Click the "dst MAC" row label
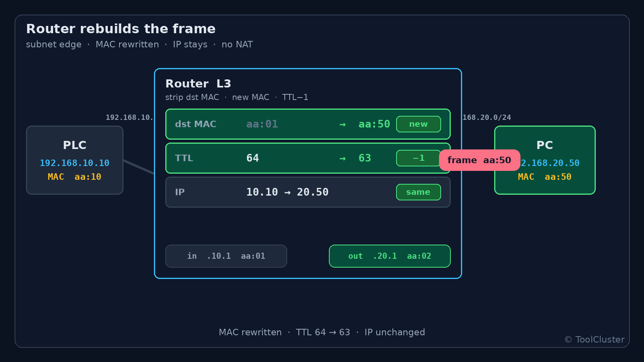644x362 pixels. point(196,124)
